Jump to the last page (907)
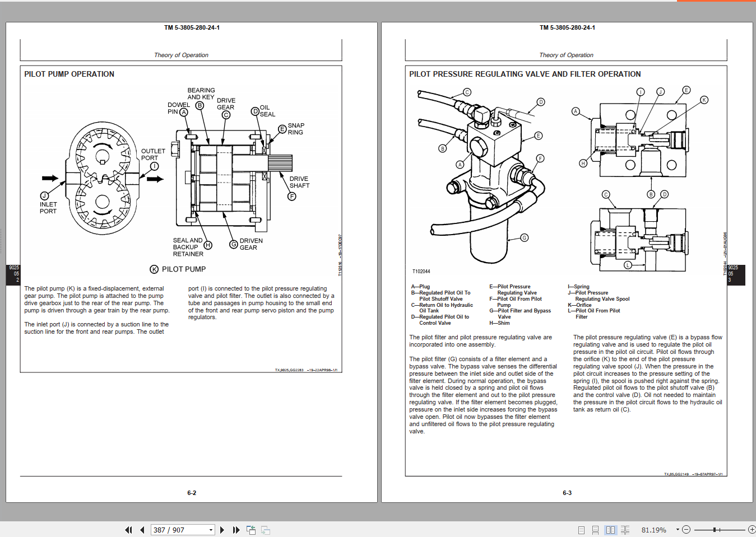The width and height of the screenshot is (756, 537). click(x=236, y=530)
